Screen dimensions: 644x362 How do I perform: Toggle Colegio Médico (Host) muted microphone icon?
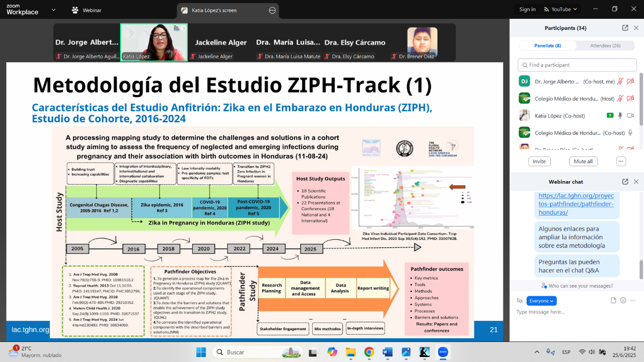tap(620, 99)
